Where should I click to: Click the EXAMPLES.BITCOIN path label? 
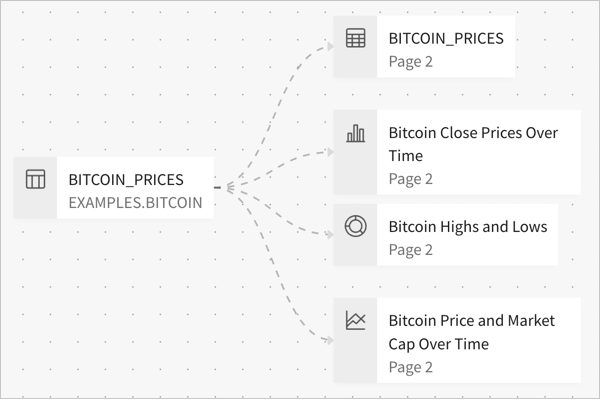(x=135, y=203)
